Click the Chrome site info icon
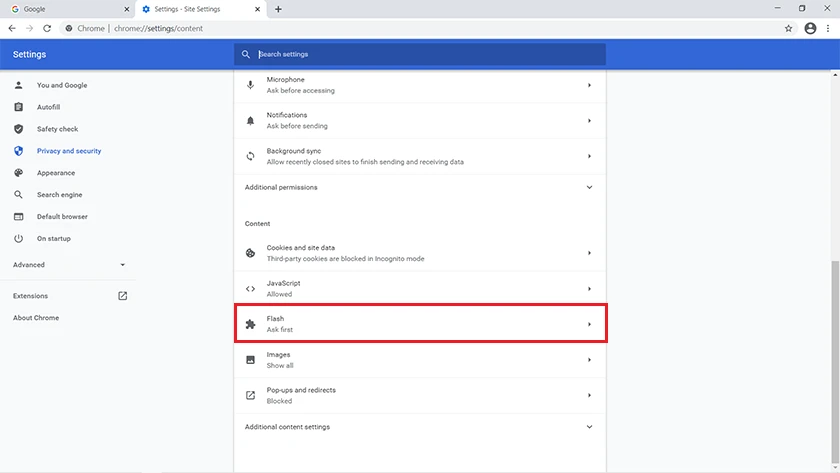840x473 pixels. tap(69, 28)
